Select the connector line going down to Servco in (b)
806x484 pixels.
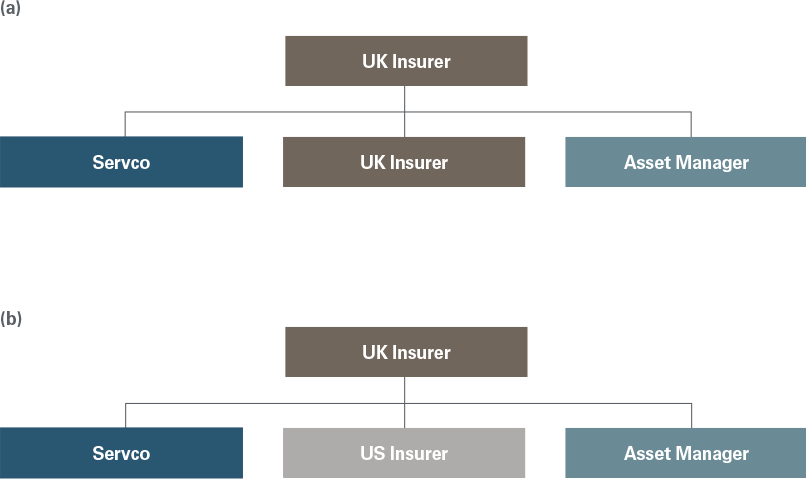(x=125, y=416)
